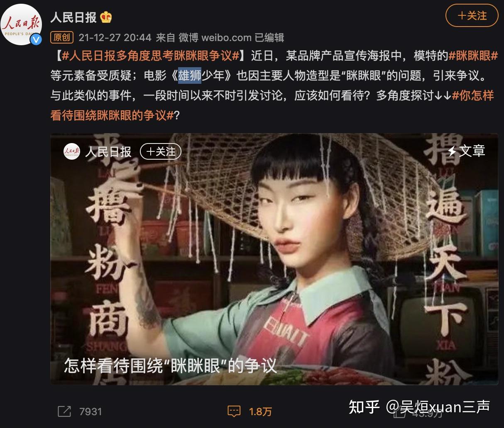Follow 人民日报 with top-right 十关注 button
The height and width of the screenshot is (428, 504).
point(472,16)
